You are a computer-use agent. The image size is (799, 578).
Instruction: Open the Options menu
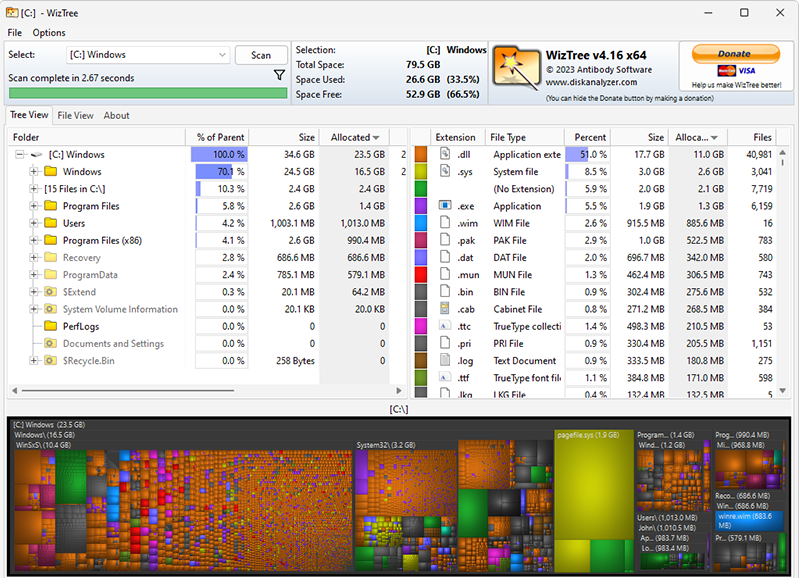coord(49,33)
